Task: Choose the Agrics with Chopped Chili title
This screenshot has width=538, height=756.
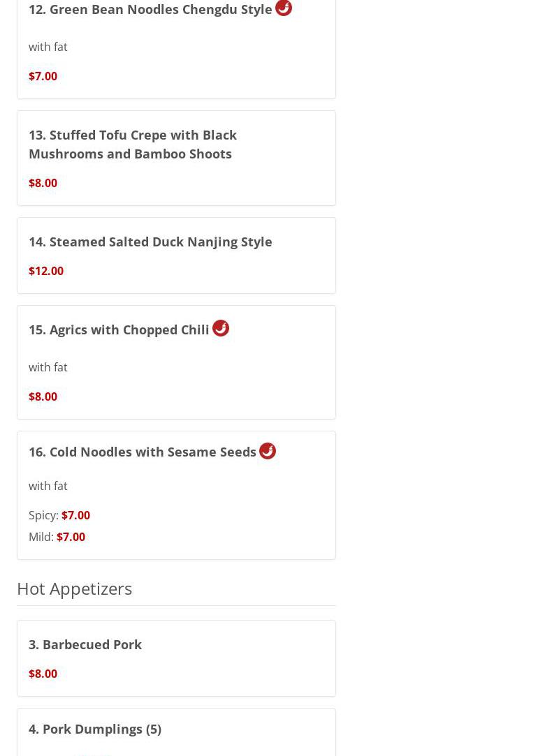Action: click(x=119, y=329)
